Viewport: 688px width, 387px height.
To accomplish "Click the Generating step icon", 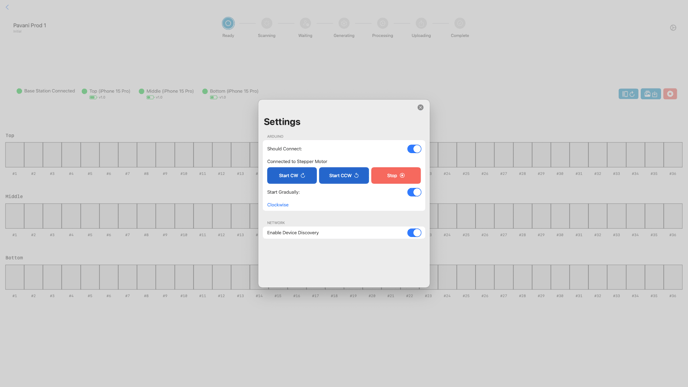I will (344, 23).
